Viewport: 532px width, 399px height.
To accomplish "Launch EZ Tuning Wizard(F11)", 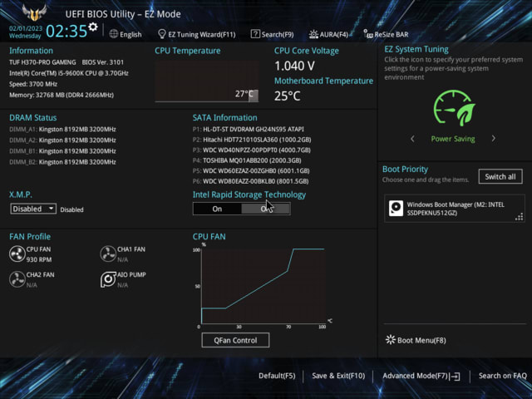I will 197,34.
